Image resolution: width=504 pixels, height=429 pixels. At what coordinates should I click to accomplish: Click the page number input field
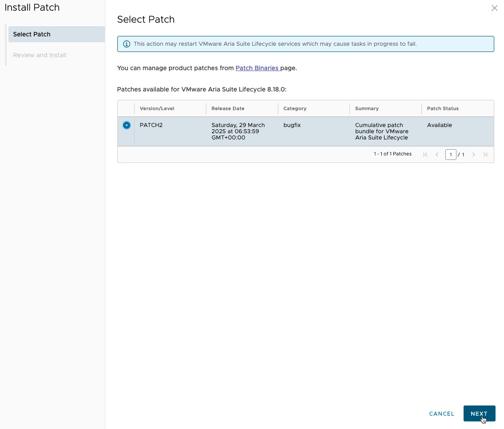[x=451, y=155]
